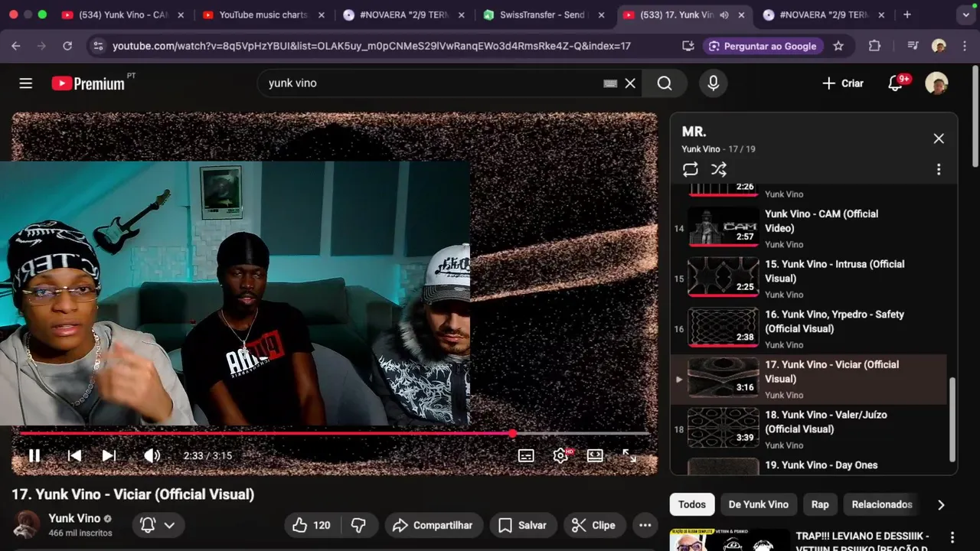Open install/cast icon in address bar
Image resolution: width=980 pixels, height=551 pixels.
688,46
